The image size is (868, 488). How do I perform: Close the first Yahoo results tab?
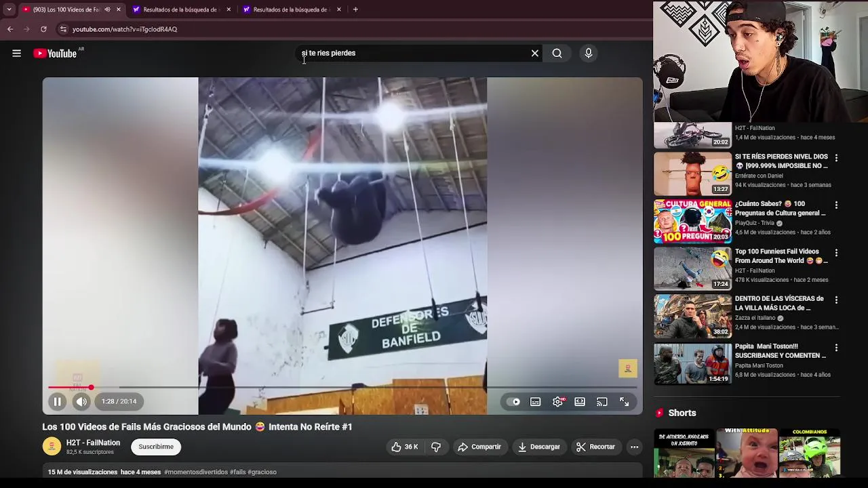[229, 9]
